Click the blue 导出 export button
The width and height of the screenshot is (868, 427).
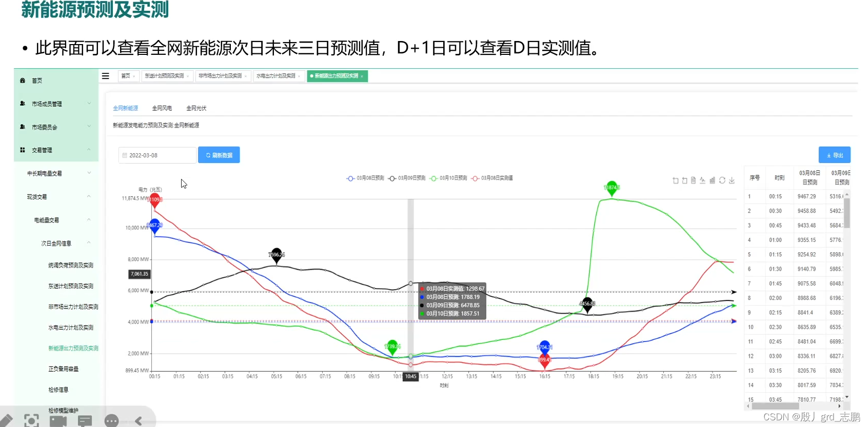click(x=835, y=155)
